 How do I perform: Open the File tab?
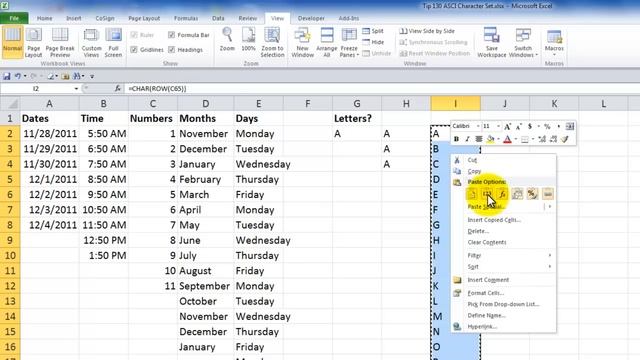point(14,18)
